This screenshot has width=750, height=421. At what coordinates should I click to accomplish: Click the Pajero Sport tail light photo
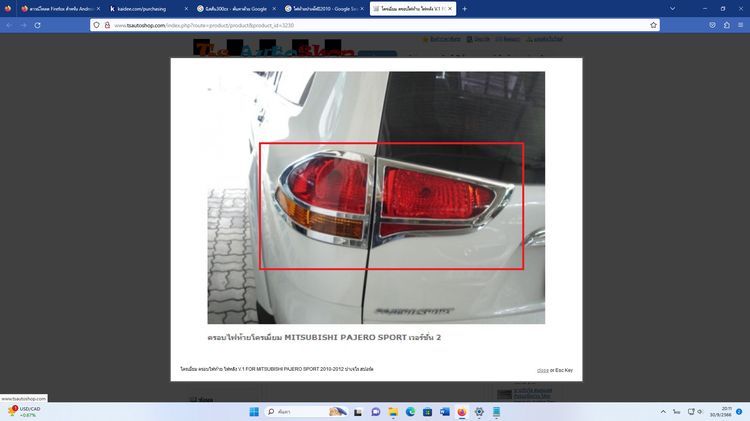376,198
